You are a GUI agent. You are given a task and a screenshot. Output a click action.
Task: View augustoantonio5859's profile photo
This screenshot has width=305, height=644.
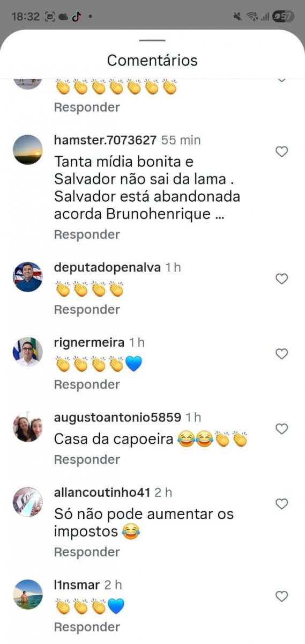27,427
